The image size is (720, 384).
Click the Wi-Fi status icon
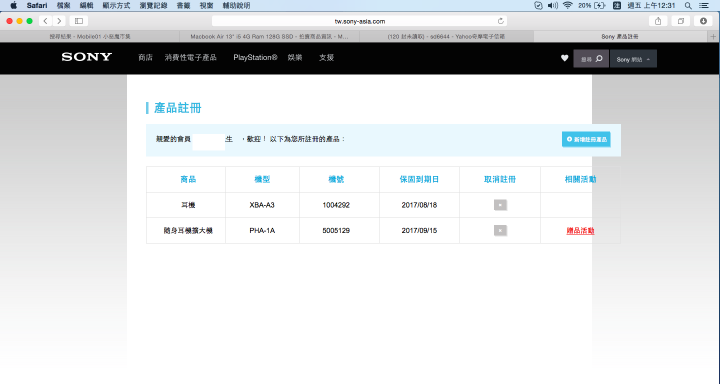568,6
